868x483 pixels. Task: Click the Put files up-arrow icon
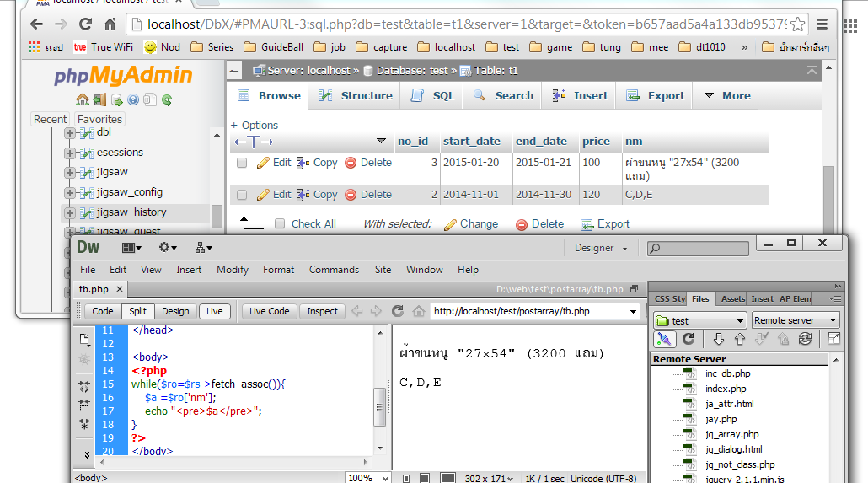point(740,339)
